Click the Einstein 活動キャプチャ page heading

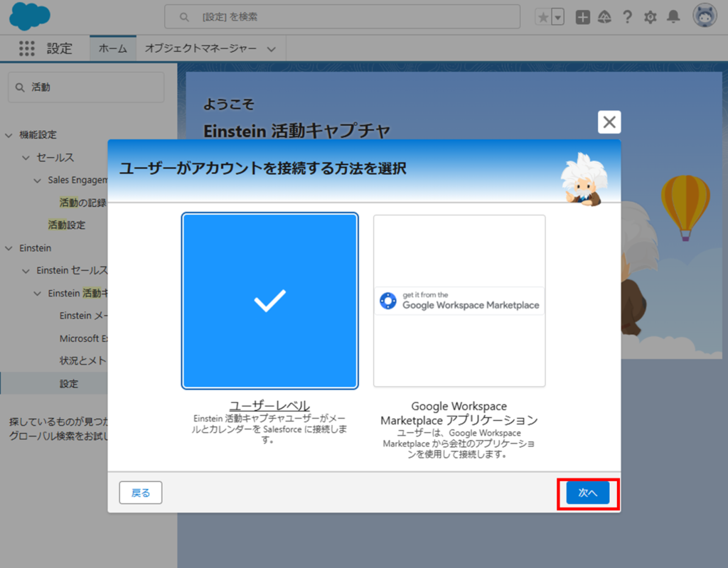tap(296, 131)
